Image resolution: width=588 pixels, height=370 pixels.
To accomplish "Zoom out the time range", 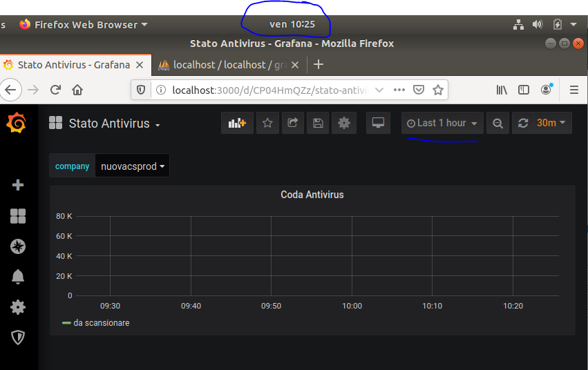I will click(x=497, y=123).
